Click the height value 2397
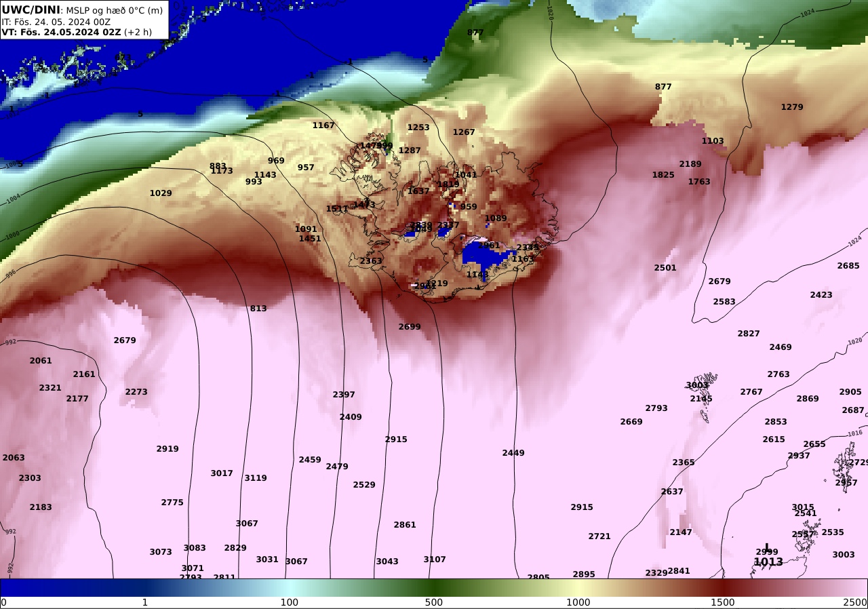 tap(344, 395)
